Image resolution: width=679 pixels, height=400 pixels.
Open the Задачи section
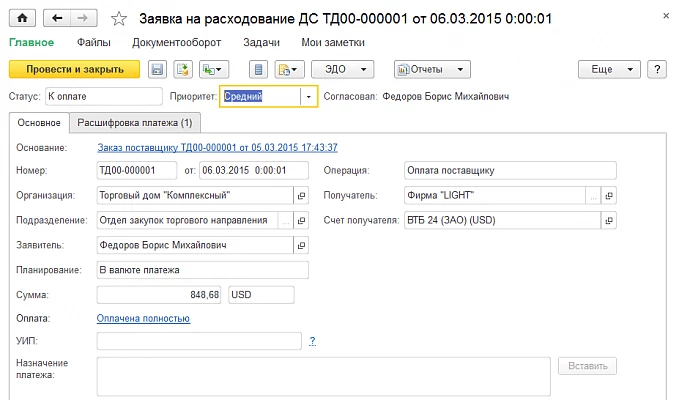tap(261, 42)
